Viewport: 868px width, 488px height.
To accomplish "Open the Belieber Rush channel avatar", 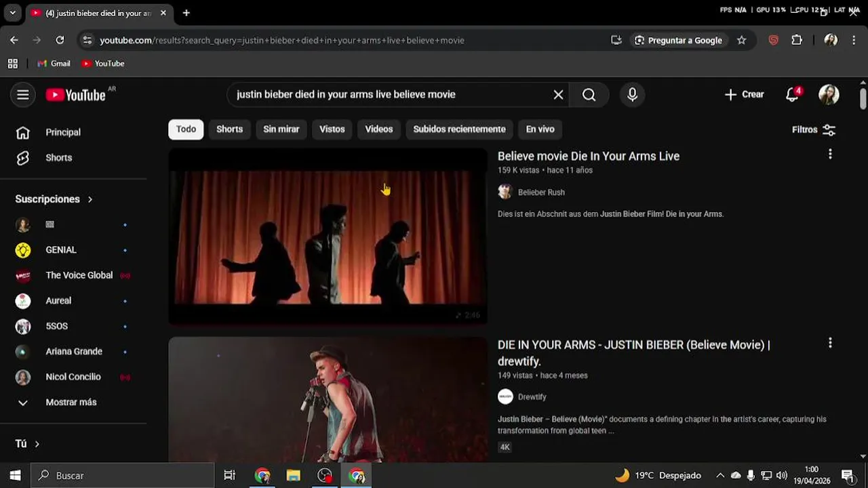I will [505, 192].
